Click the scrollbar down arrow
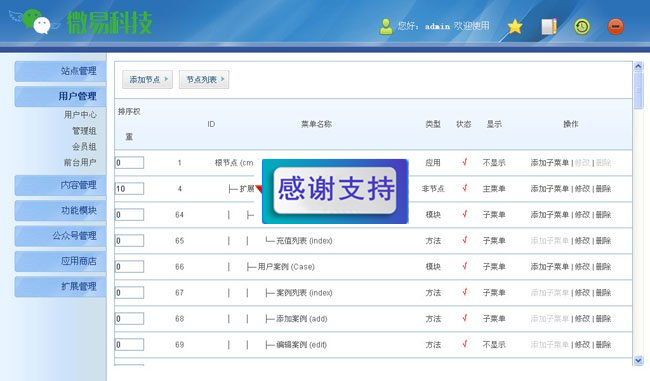This screenshot has width=650, height=381. [638, 360]
